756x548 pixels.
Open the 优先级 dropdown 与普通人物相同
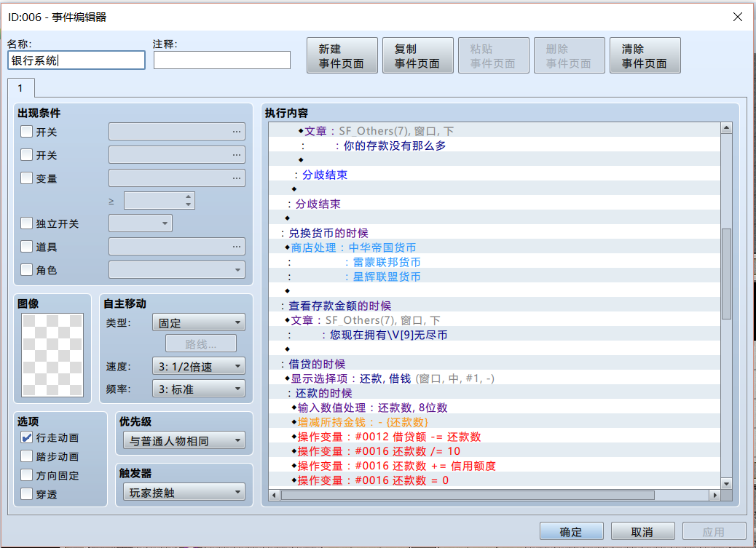pyautogui.click(x=184, y=440)
